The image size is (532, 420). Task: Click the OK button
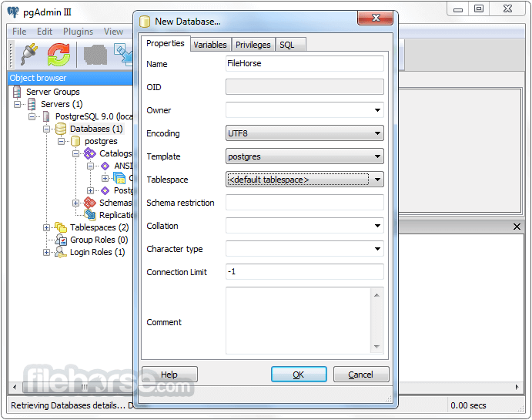point(299,375)
